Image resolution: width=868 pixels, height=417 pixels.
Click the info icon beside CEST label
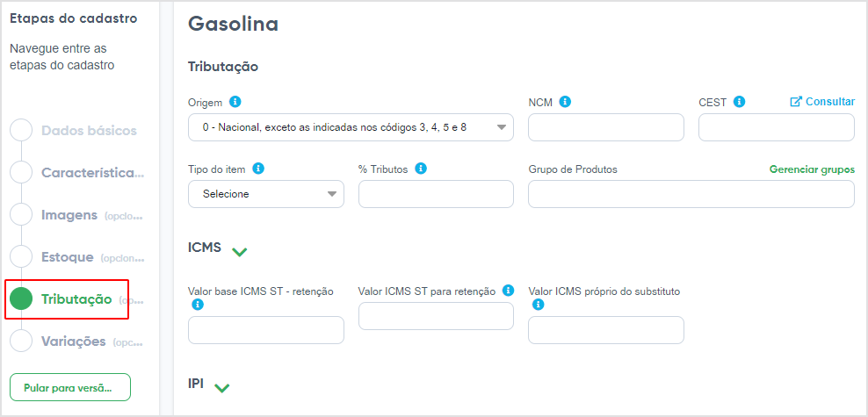(x=739, y=103)
